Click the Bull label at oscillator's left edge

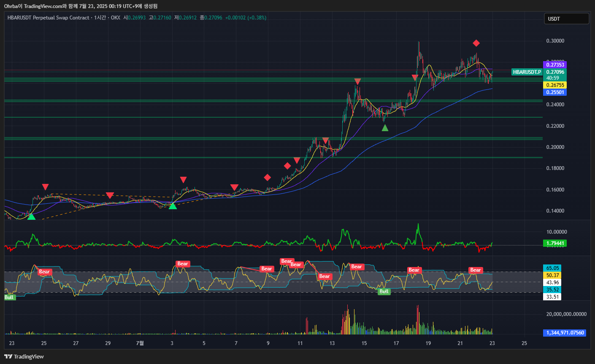(9, 297)
